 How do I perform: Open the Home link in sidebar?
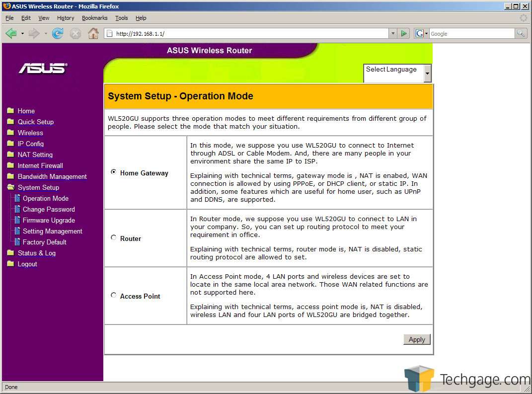pyautogui.click(x=26, y=111)
